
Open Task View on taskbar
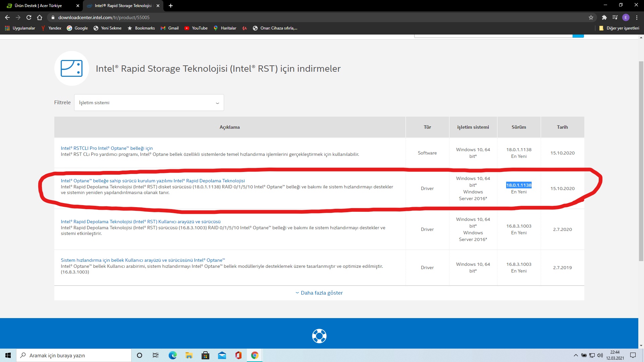click(x=155, y=355)
